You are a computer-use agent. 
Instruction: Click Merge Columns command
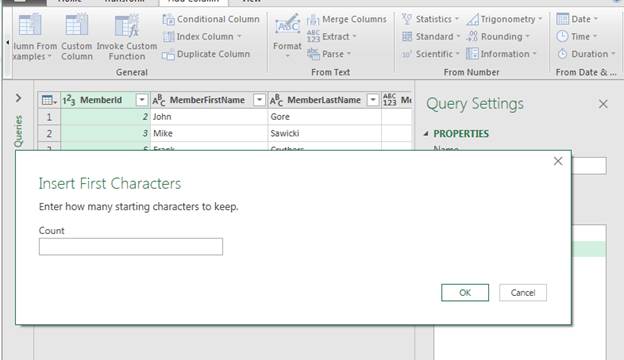tap(347, 19)
